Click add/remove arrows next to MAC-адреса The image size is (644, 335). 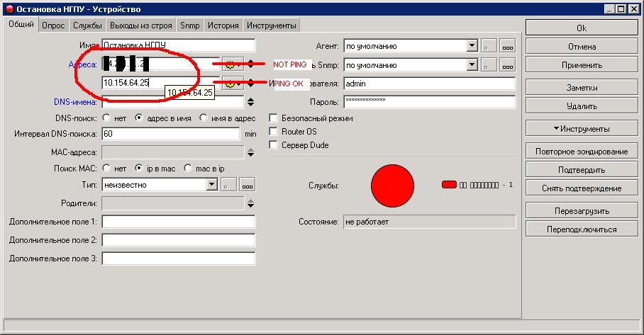[x=250, y=152]
